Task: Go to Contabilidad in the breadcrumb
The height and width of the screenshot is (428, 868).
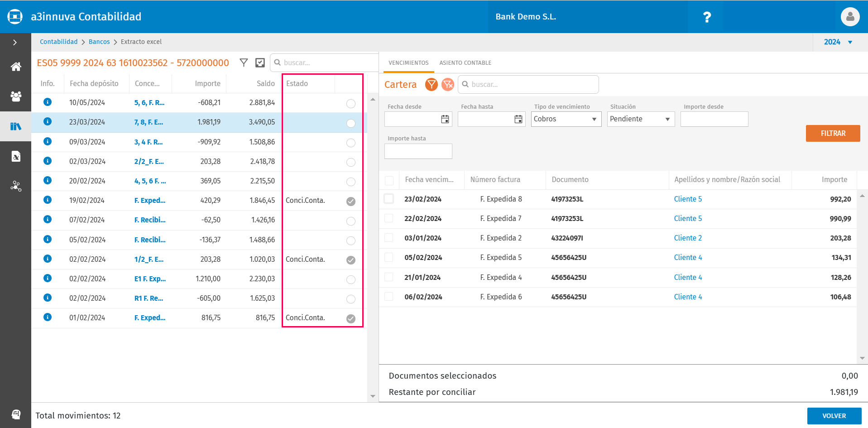Action: coord(58,42)
